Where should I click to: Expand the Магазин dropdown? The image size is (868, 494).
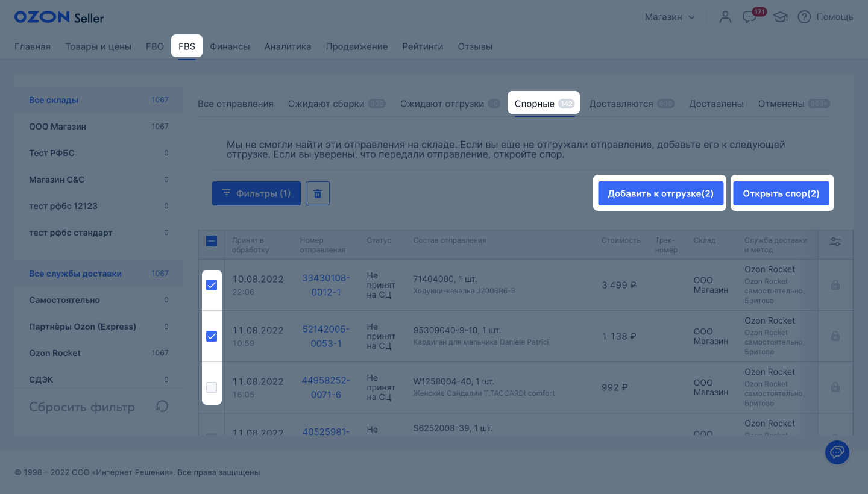[x=670, y=17]
